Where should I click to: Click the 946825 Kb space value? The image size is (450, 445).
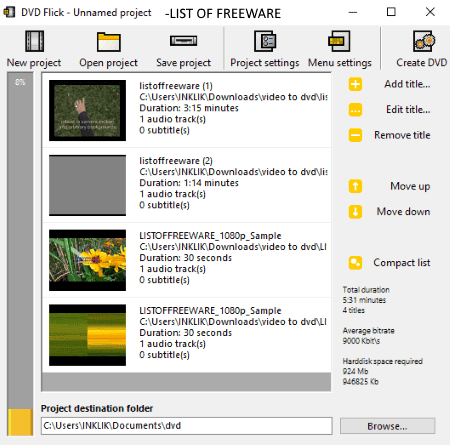(360, 382)
